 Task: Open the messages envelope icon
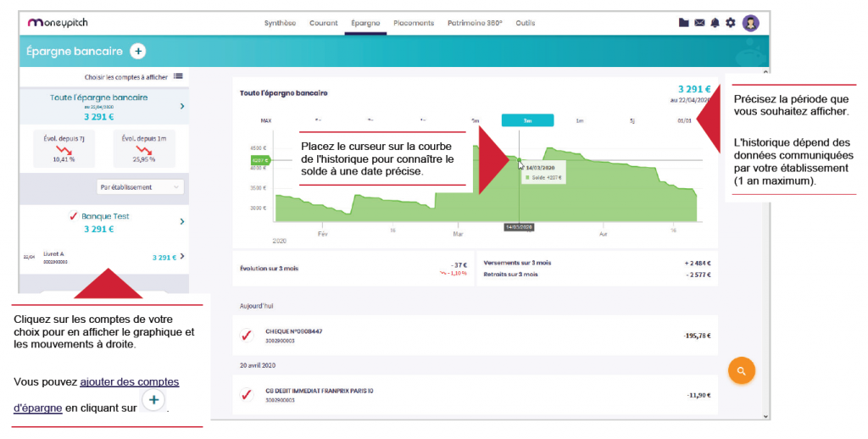[699, 23]
